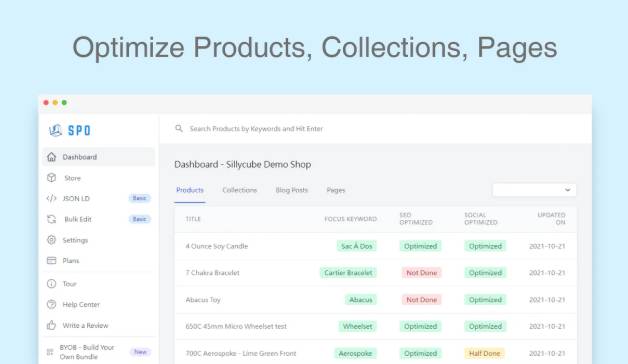Click the Aerospoke keyword tag
The width and height of the screenshot is (628, 364).
pos(355,353)
